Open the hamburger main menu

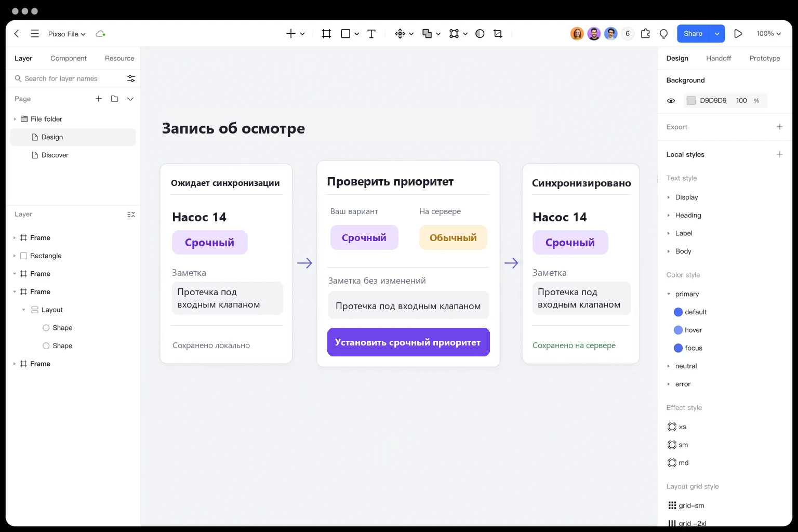click(x=35, y=34)
